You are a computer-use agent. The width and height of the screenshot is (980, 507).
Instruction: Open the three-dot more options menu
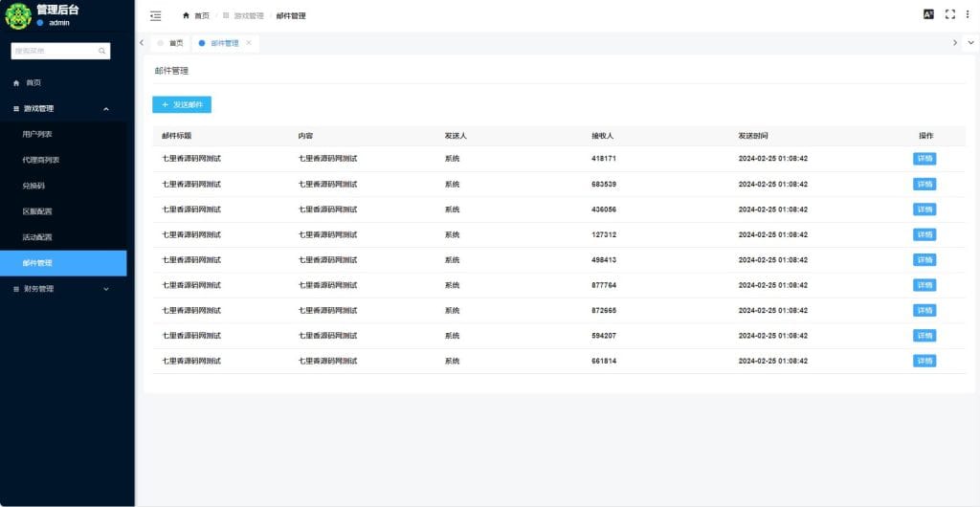[969, 14]
